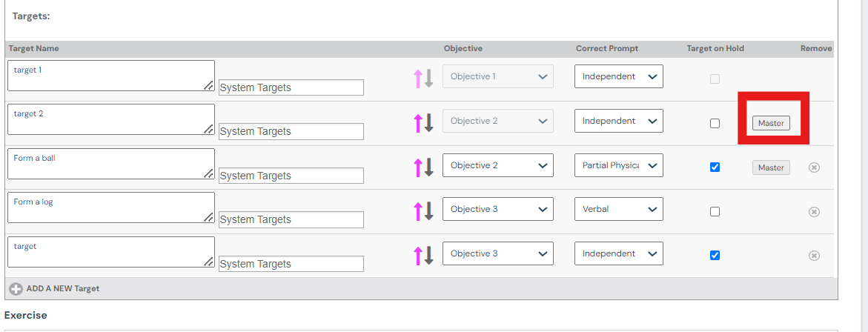Click the move-down arrow in target 1 row
The width and height of the screenshot is (868, 332).
pyautogui.click(x=428, y=79)
